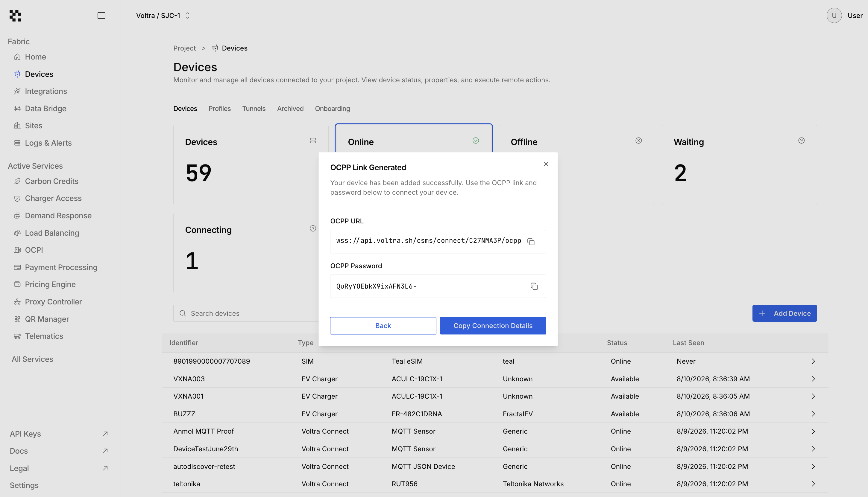Click the Home sidebar icon
Image resolution: width=868 pixels, height=497 pixels.
click(x=17, y=57)
